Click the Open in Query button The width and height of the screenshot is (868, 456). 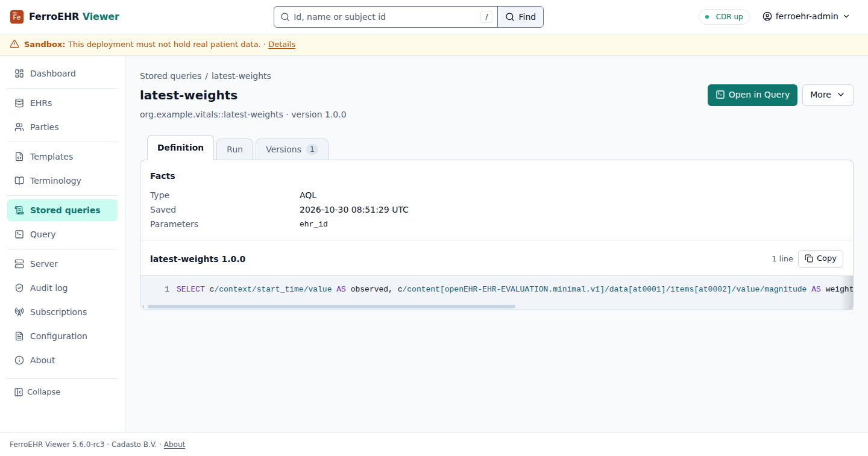click(x=752, y=95)
